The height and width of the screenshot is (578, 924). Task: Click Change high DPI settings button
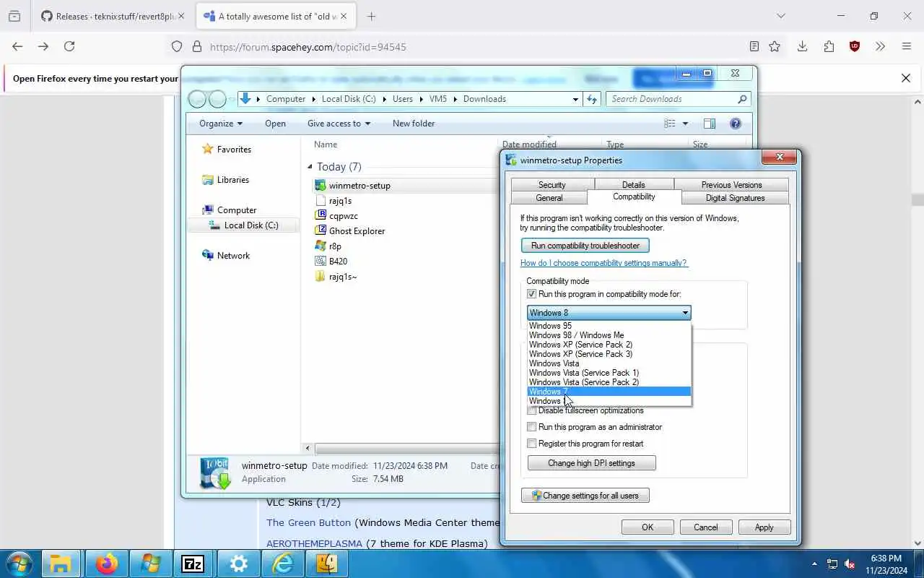coord(591,463)
